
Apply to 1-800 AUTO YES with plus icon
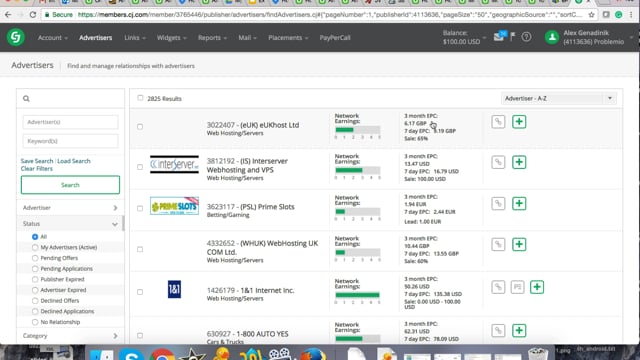click(519, 330)
